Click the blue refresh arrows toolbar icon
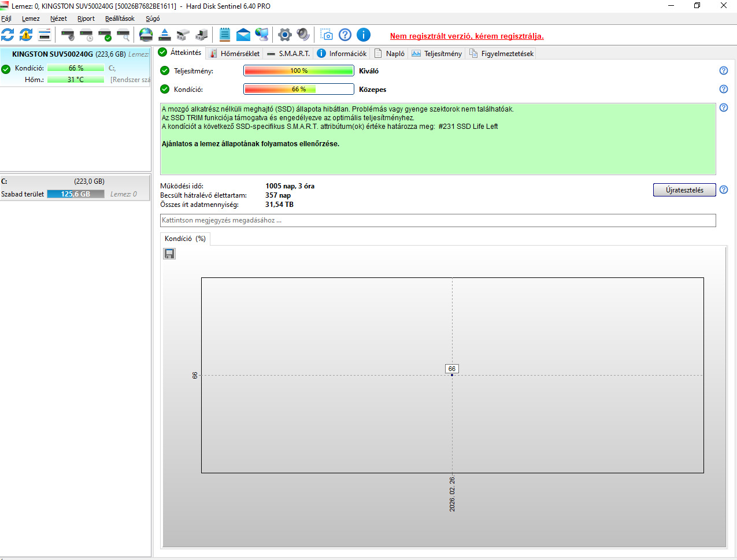 tap(8, 35)
